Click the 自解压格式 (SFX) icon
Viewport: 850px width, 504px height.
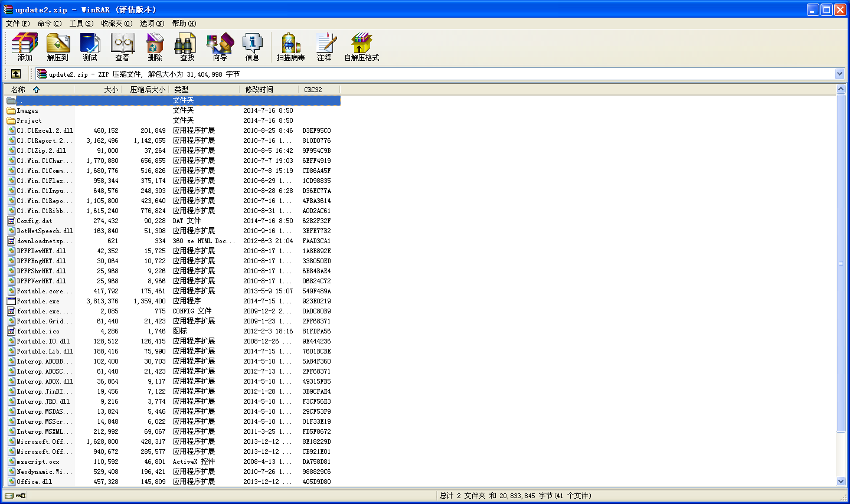click(x=361, y=47)
